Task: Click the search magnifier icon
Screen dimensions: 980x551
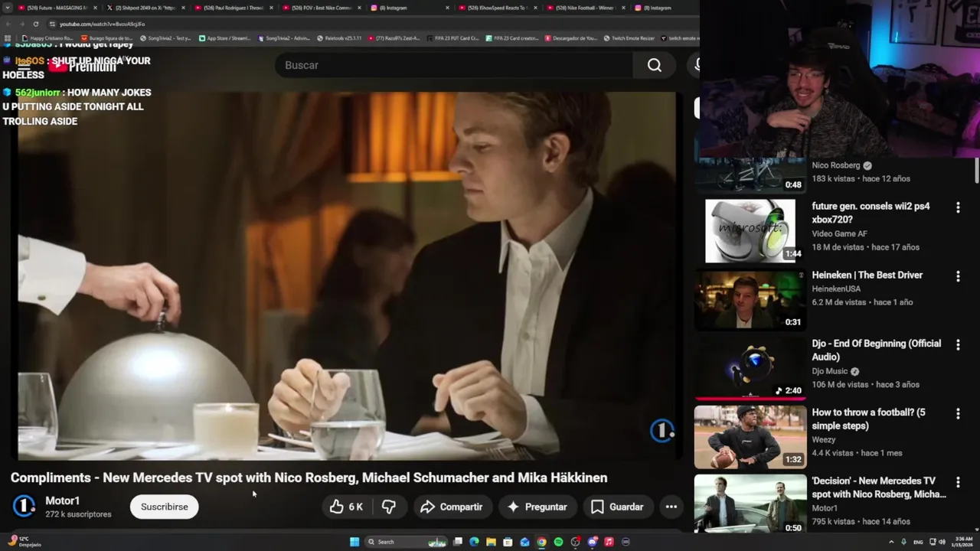Action: [655, 65]
